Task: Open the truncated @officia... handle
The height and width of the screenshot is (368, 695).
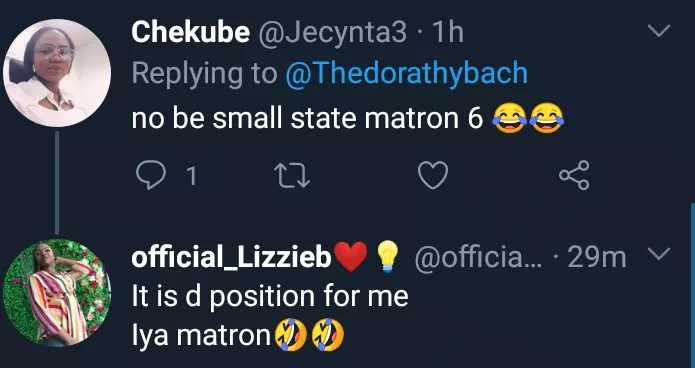Action: click(x=478, y=257)
